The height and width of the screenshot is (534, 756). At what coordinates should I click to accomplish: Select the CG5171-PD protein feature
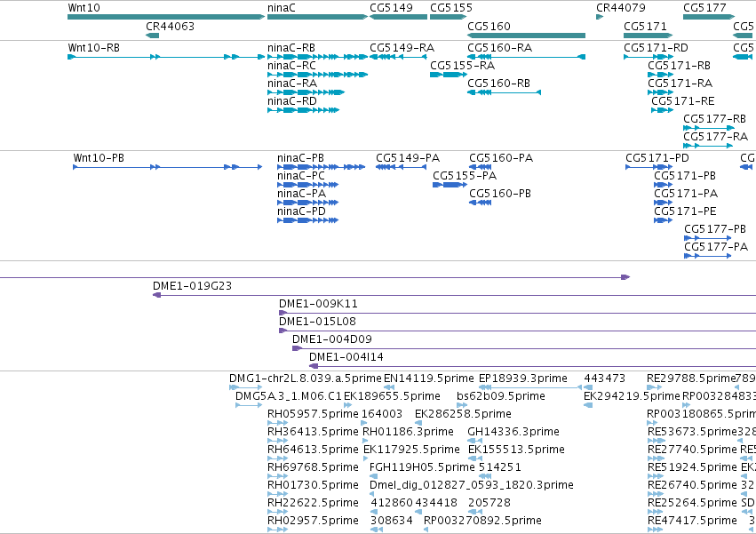(x=649, y=167)
